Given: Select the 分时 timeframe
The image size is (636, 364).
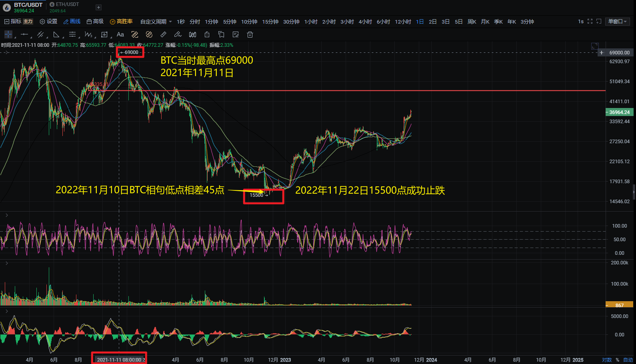Looking at the screenshot, I should (195, 22).
